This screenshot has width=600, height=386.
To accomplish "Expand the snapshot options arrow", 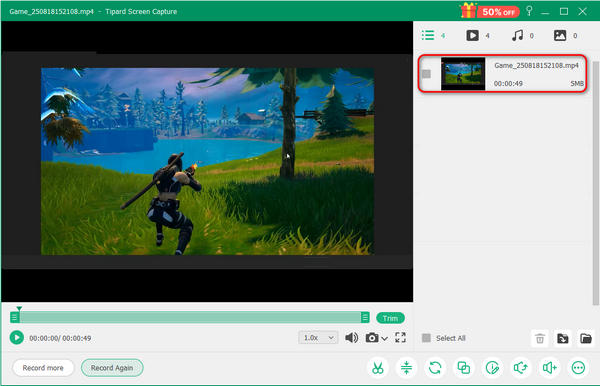I will (385, 338).
